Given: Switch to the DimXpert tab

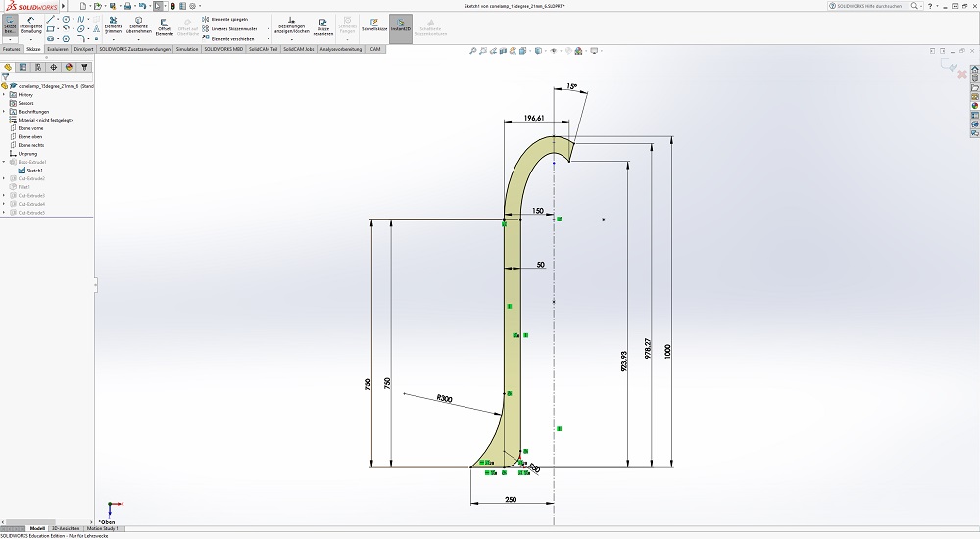Looking at the screenshot, I should click(x=83, y=49).
